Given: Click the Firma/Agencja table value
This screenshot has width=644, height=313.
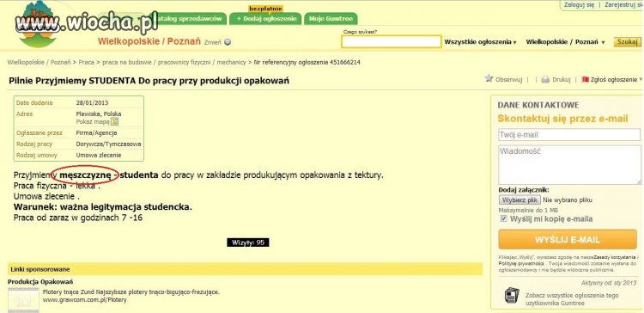Looking at the screenshot, I should 96,132.
